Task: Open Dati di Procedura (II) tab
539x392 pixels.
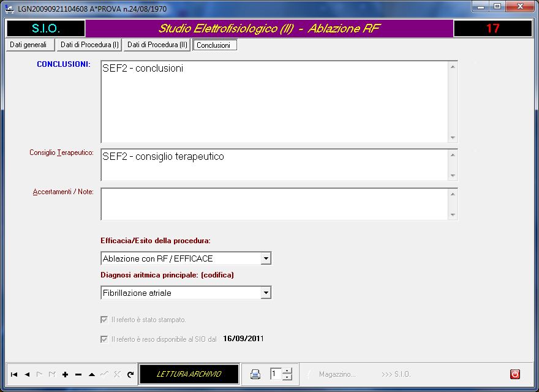Action: point(157,45)
